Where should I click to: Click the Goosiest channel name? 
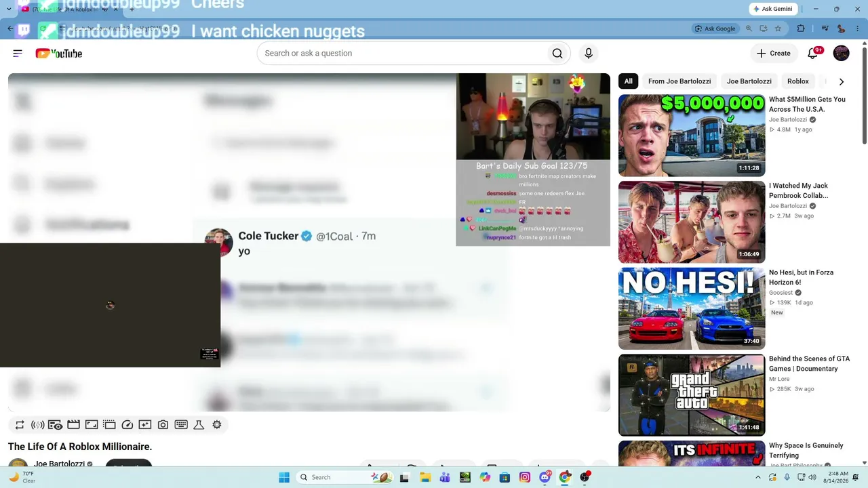[x=781, y=293]
